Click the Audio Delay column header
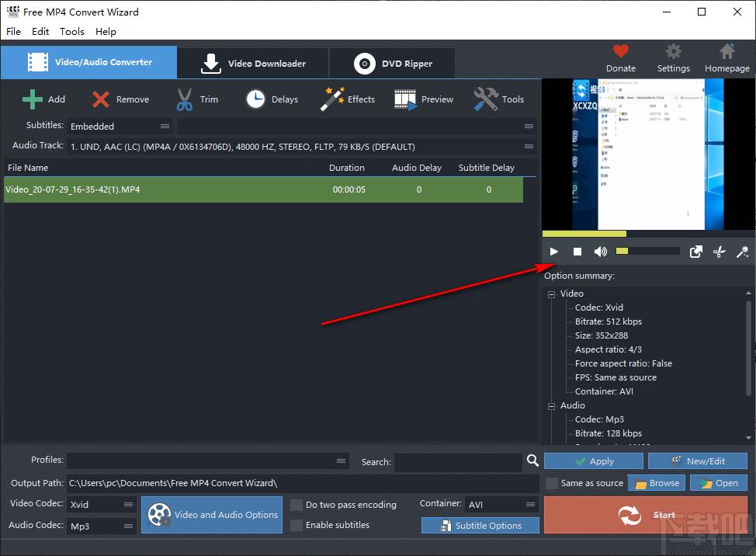This screenshot has height=556, width=756. [x=417, y=168]
